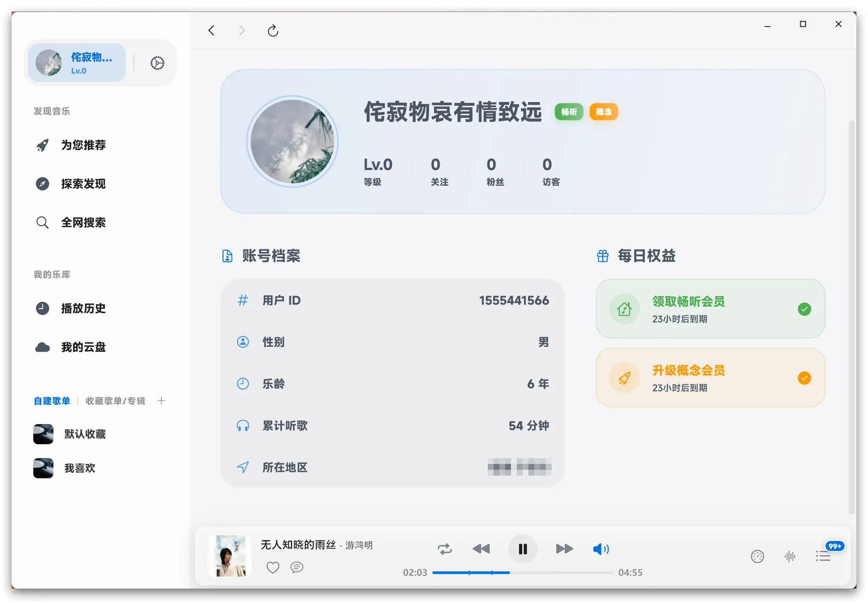This screenshot has width=868, height=604.
Task: Click the orange check on 升级概念会员
Action: tap(804, 378)
